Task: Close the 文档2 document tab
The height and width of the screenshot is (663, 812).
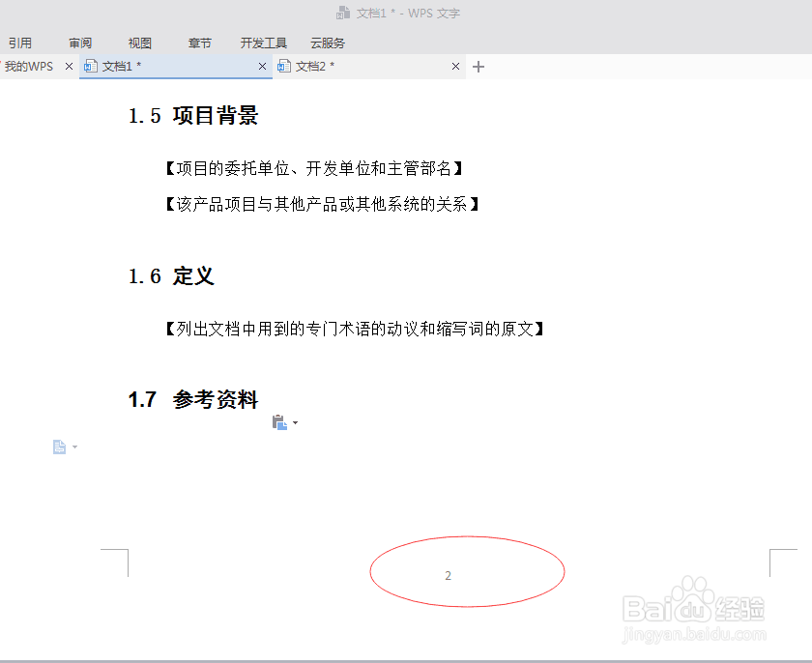Action: click(x=455, y=66)
